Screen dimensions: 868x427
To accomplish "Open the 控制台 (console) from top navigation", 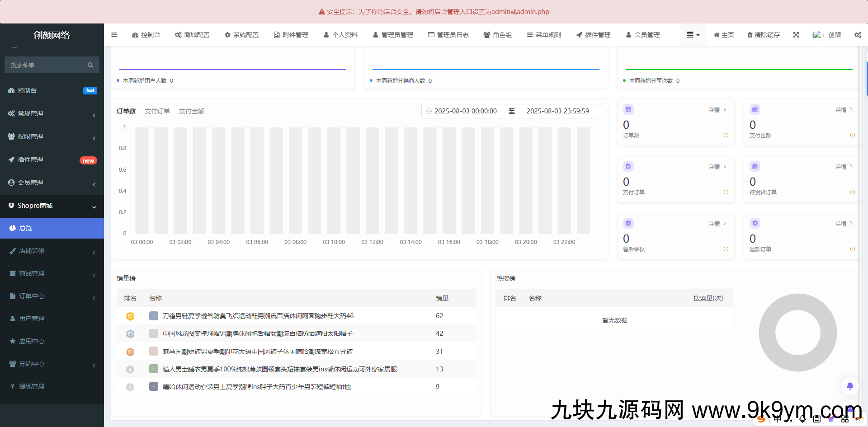I will coord(146,35).
